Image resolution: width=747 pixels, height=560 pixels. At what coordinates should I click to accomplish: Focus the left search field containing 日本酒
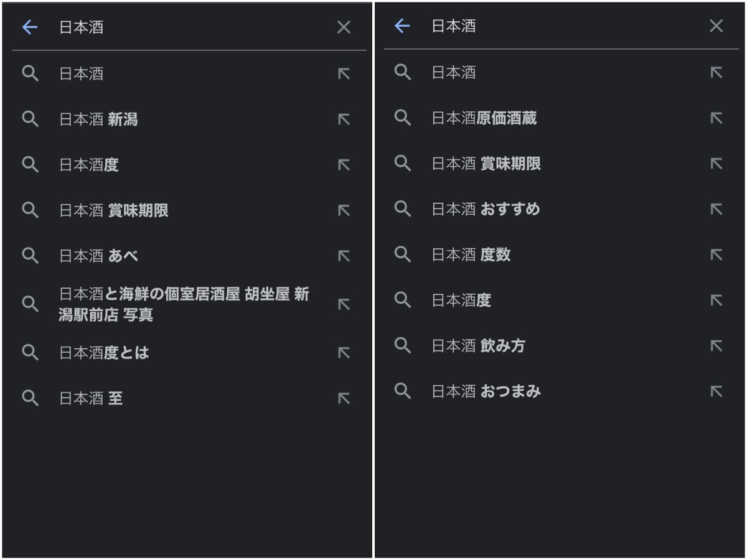tap(187, 27)
